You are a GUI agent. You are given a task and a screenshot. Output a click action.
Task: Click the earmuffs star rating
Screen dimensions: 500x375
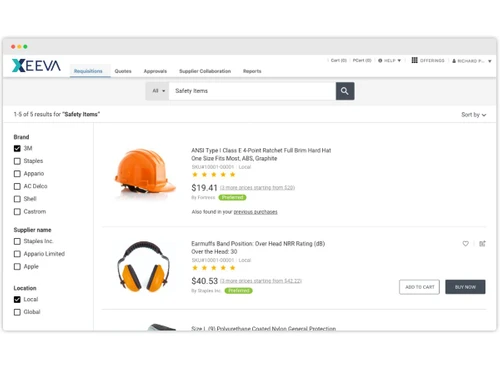[214, 268]
